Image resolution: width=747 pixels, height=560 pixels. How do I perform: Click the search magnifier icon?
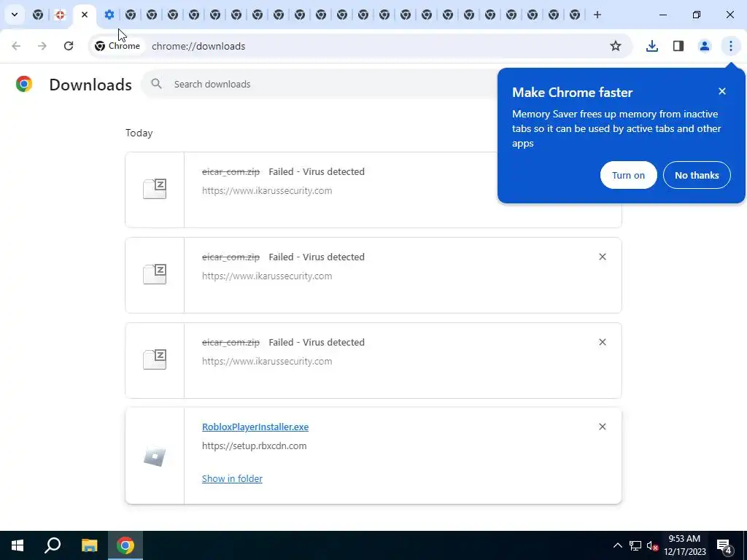point(156,84)
